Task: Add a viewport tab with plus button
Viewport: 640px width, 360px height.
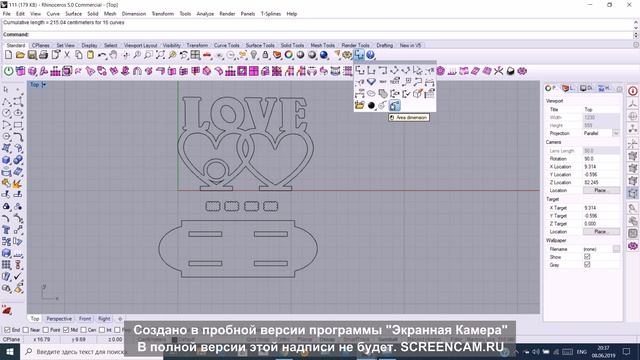Action: (120, 318)
